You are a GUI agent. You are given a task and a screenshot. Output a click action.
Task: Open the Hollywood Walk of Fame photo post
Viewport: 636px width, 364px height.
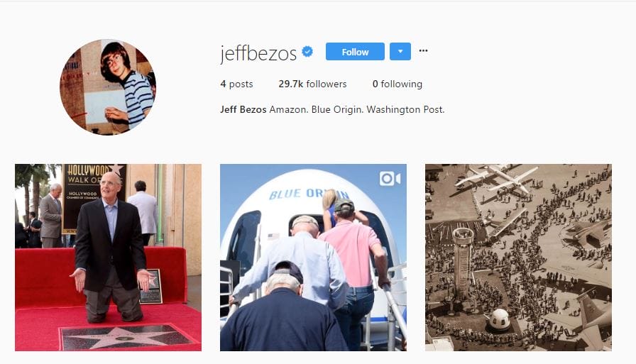tap(109, 258)
